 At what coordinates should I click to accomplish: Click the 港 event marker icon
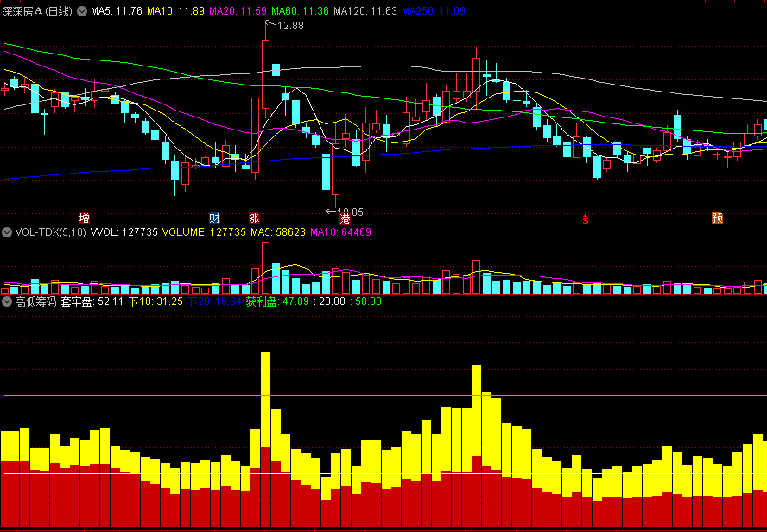click(345, 218)
